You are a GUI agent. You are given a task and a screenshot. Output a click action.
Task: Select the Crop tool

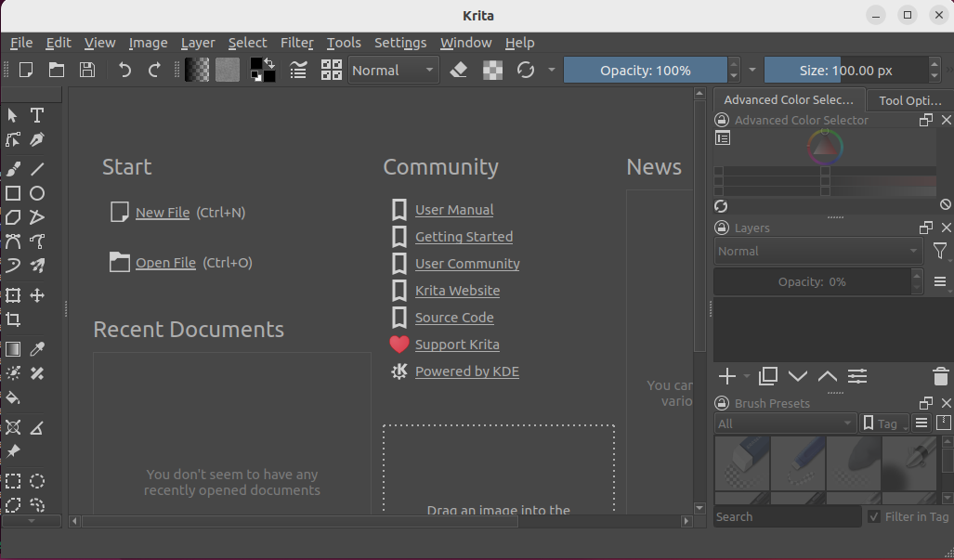click(13, 319)
